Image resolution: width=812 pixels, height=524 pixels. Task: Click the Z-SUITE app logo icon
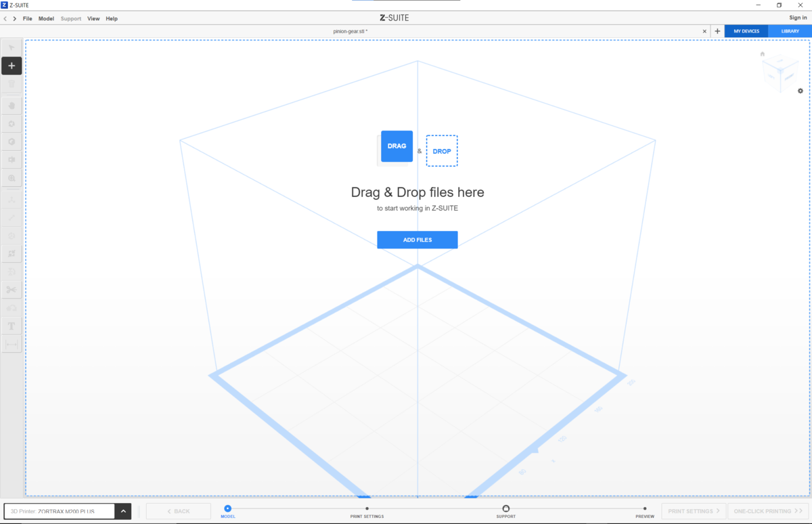5,5
